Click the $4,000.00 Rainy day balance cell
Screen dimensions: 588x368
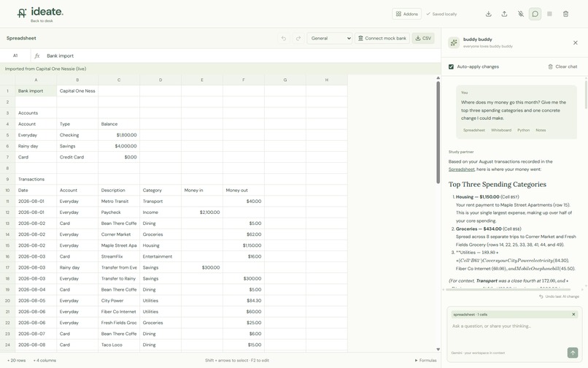coord(119,146)
